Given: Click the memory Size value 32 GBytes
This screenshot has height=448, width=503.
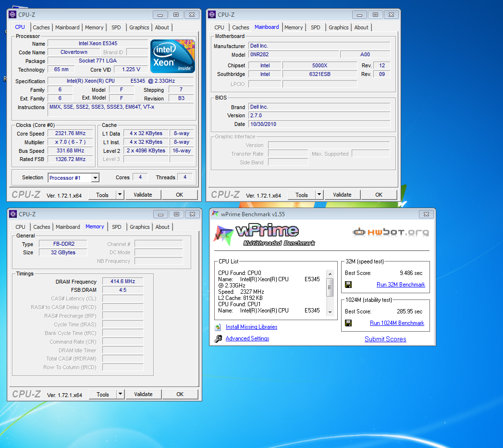Looking at the screenshot, I should [63, 252].
